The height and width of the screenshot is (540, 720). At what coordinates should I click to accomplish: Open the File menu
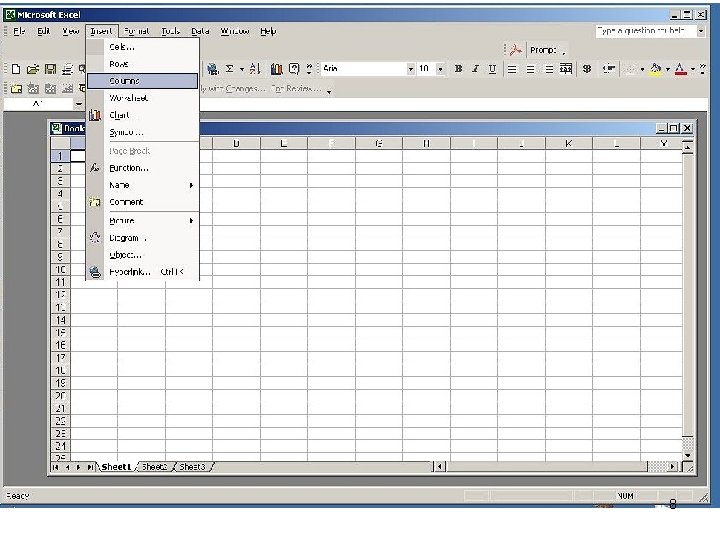[19, 31]
